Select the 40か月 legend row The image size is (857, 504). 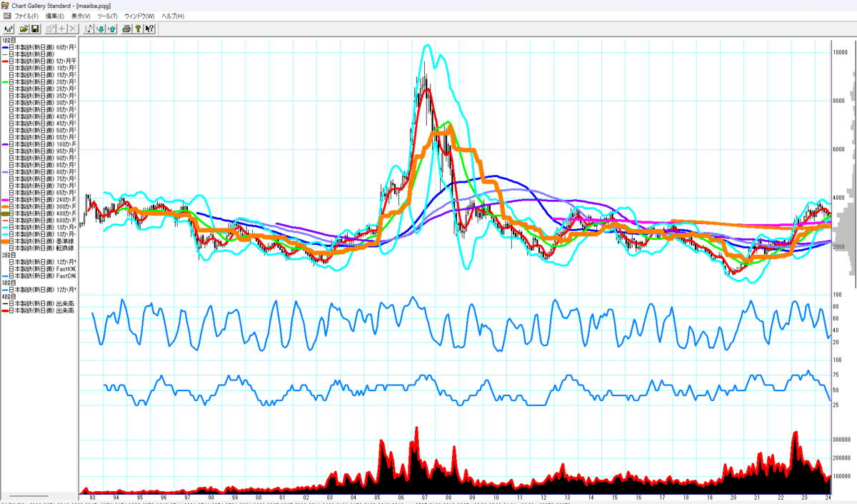(x=42, y=116)
